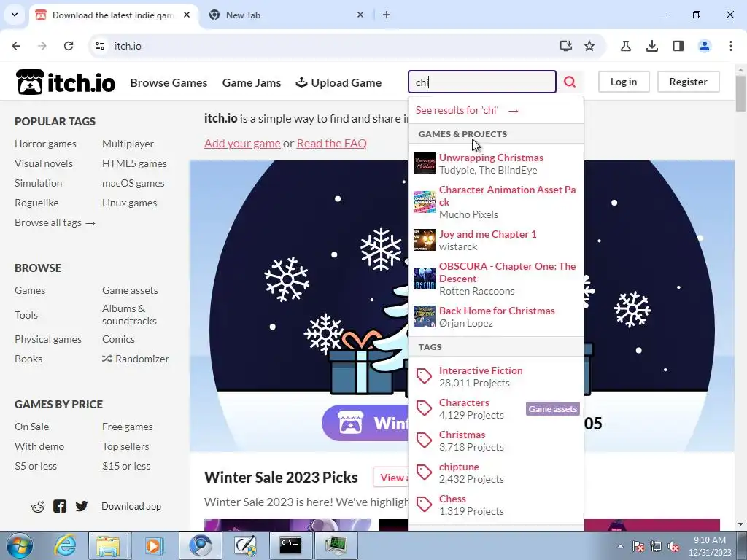The width and height of the screenshot is (747, 560).
Task: Click the install app icon in address bar
Action: 565,46
